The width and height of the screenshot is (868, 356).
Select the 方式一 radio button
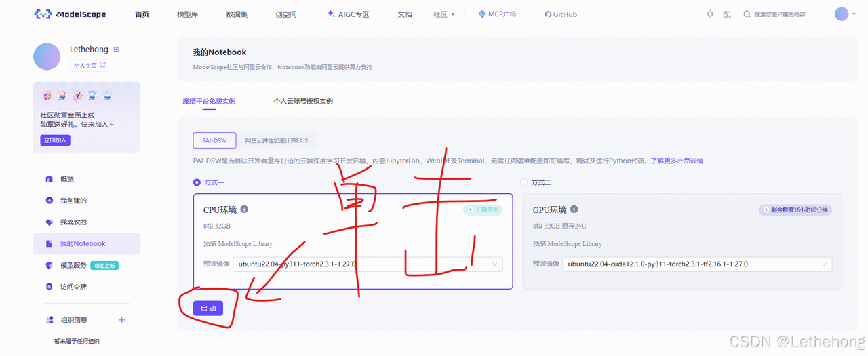click(197, 182)
